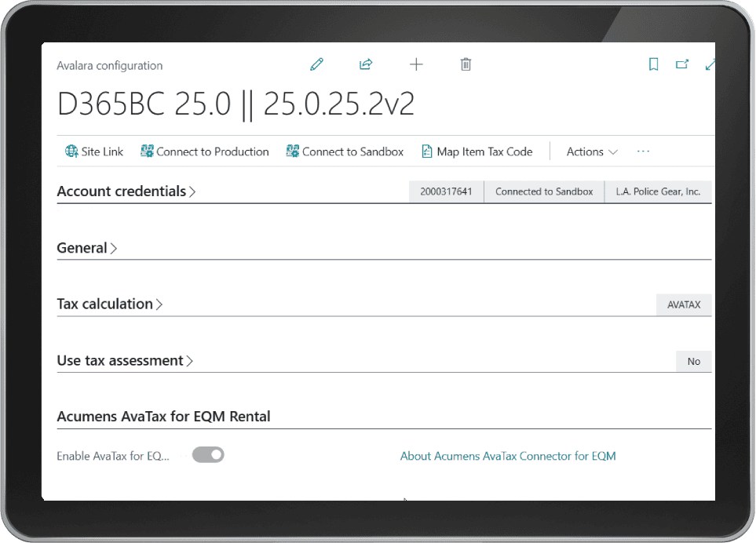Click the share icon
The height and width of the screenshot is (543, 756).
coord(366,64)
